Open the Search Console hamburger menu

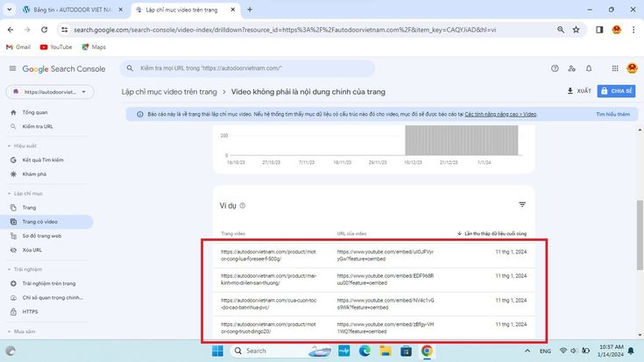(12, 68)
